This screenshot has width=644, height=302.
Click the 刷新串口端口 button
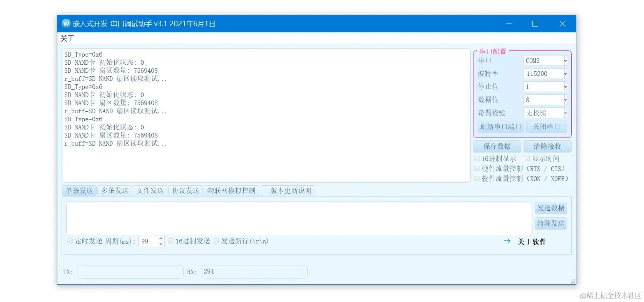[500, 127]
